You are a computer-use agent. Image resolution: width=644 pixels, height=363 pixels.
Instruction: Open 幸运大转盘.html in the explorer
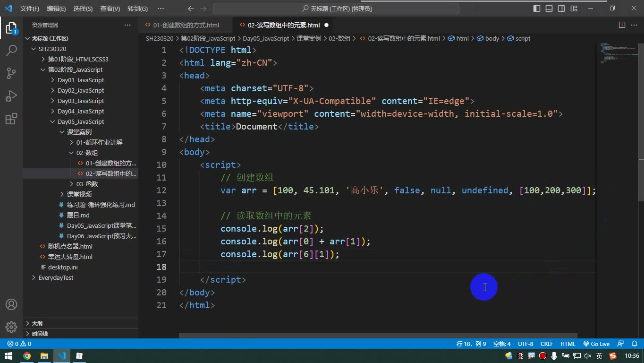click(70, 257)
